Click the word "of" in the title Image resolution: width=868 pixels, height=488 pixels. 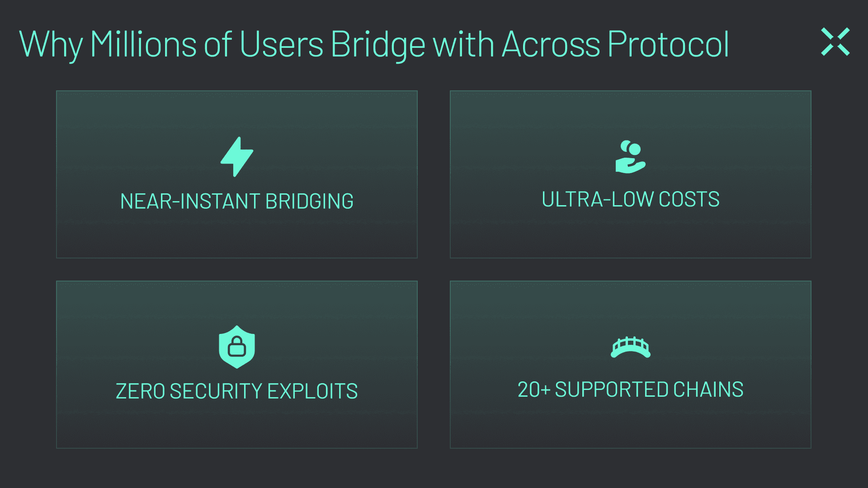pyautogui.click(x=218, y=44)
